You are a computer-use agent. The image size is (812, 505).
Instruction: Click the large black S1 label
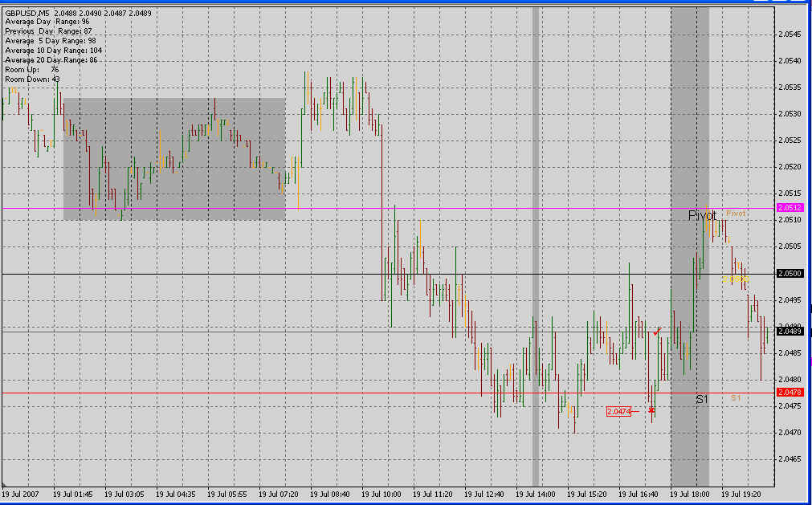pos(702,399)
